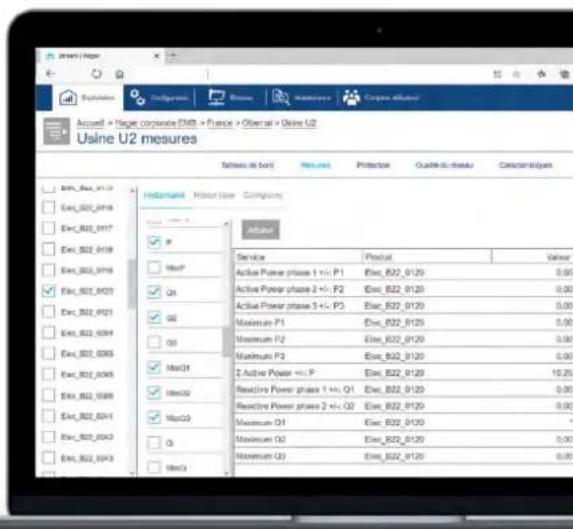Open the Réseau network monitor icon

click(x=216, y=98)
